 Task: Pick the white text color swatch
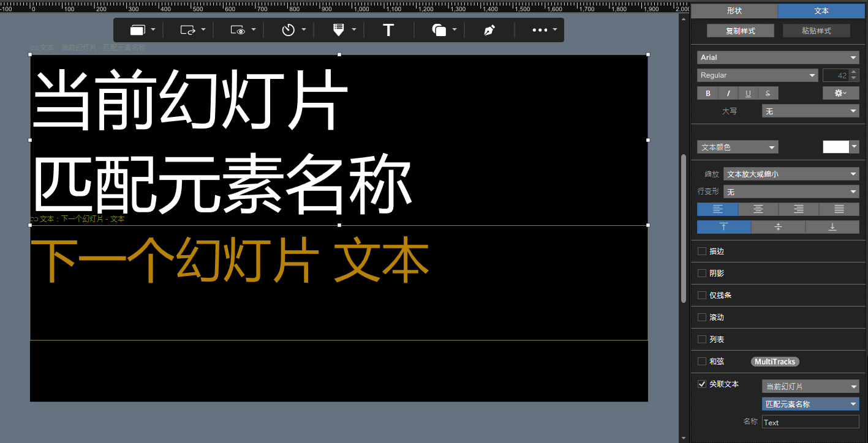(x=836, y=147)
